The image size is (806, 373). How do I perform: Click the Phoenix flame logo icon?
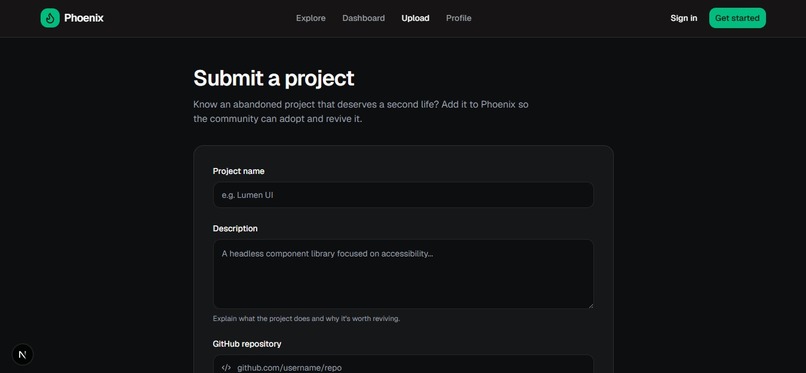(x=50, y=18)
